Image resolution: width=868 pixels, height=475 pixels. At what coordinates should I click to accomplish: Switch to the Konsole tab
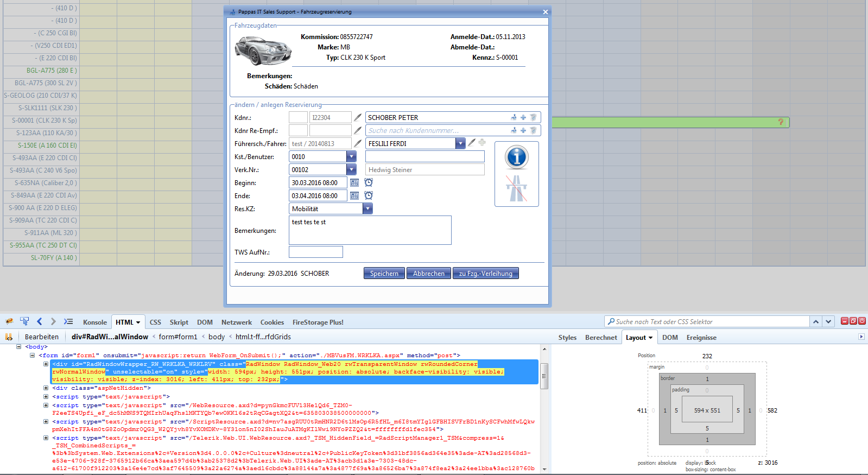95,322
